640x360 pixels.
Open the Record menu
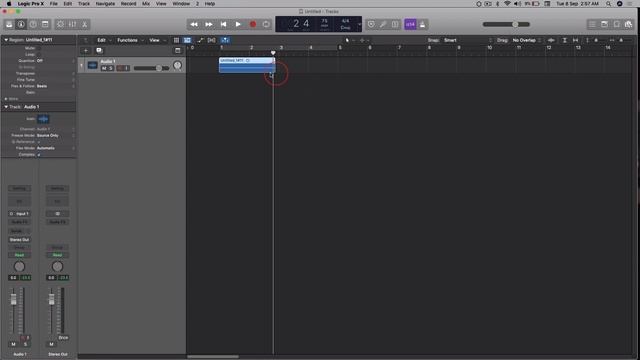[128, 4]
